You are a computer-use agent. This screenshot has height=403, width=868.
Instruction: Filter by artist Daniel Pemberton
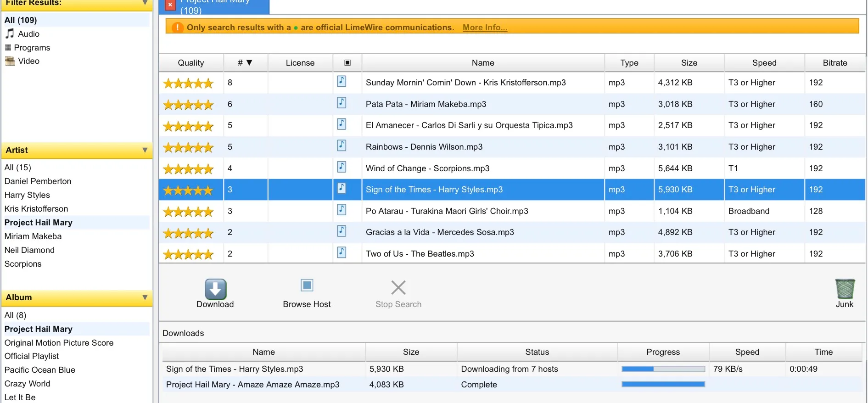coord(38,181)
